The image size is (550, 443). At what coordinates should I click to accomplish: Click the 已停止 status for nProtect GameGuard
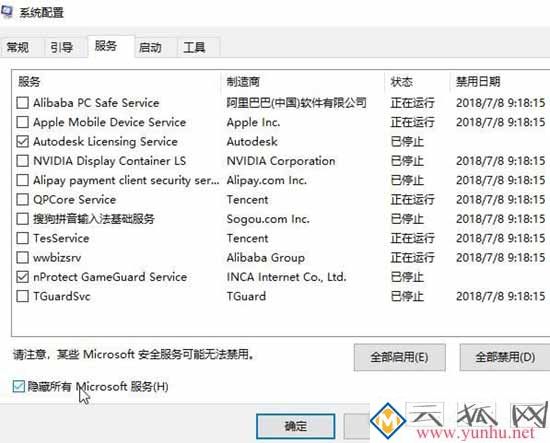pos(407,277)
